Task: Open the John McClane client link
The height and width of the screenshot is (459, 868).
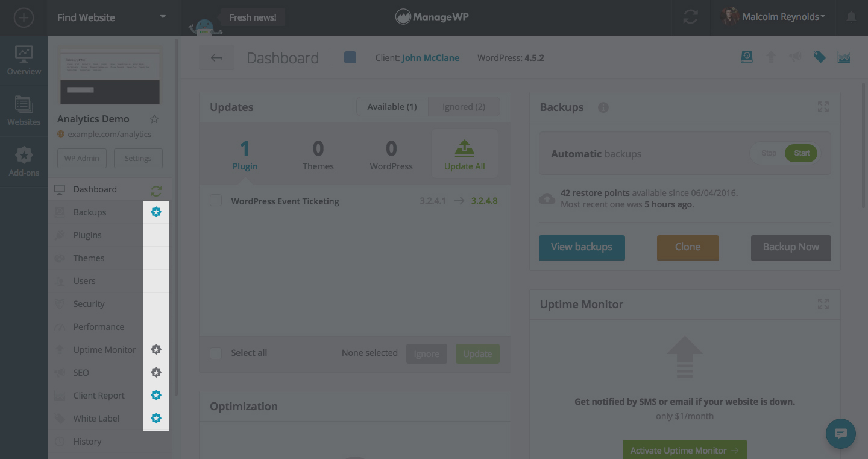Action: (x=430, y=58)
